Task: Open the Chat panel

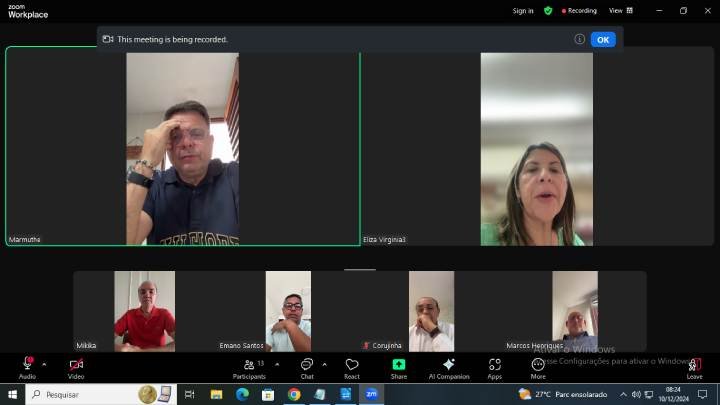Action: 307,368
